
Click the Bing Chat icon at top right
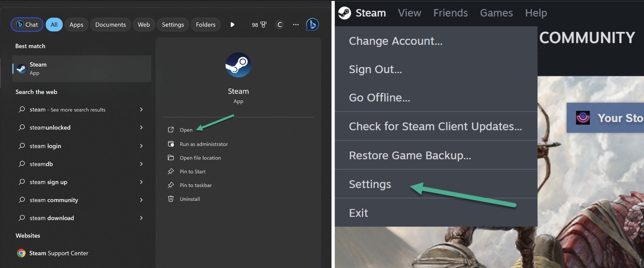tap(312, 24)
